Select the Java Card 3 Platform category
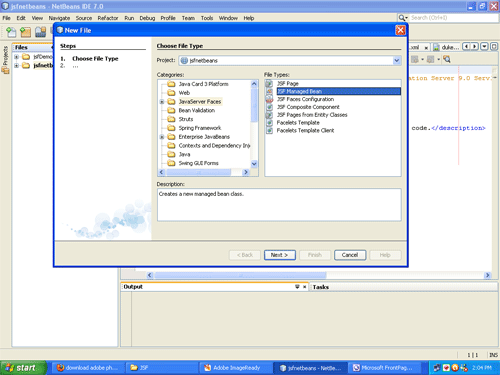Viewport: 500px width, 375px height. point(203,84)
